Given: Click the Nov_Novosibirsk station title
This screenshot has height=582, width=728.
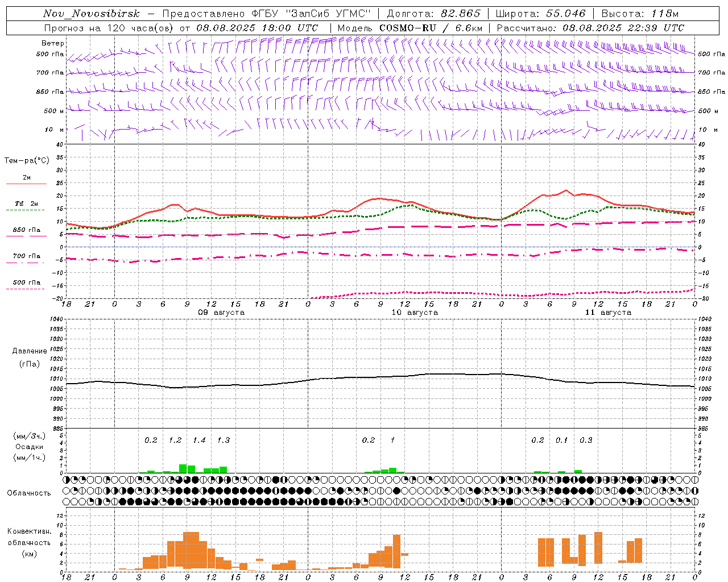Looking at the screenshot, I should click(x=91, y=14).
